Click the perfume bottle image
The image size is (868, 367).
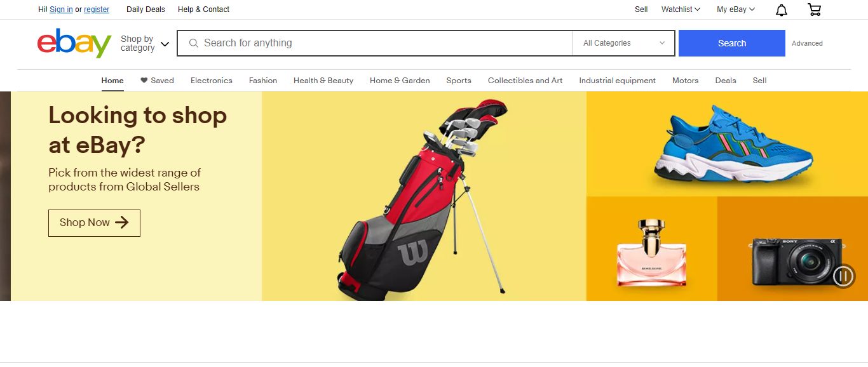tap(651, 253)
